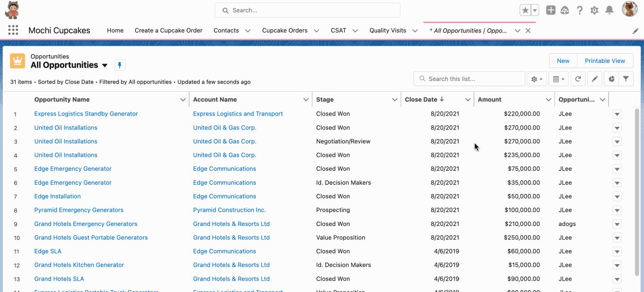Click the adogs owner cell

coord(567,224)
